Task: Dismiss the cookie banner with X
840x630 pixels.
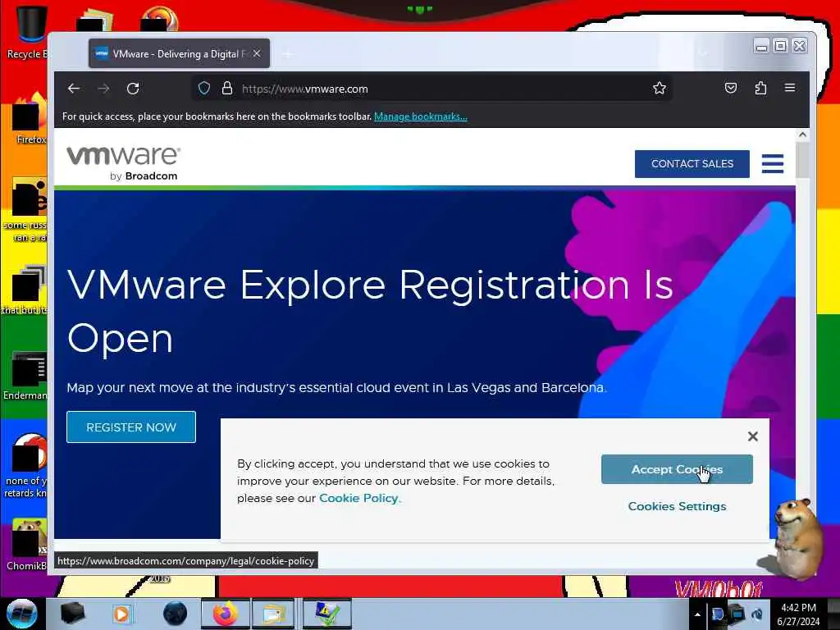Action: coord(753,436)
